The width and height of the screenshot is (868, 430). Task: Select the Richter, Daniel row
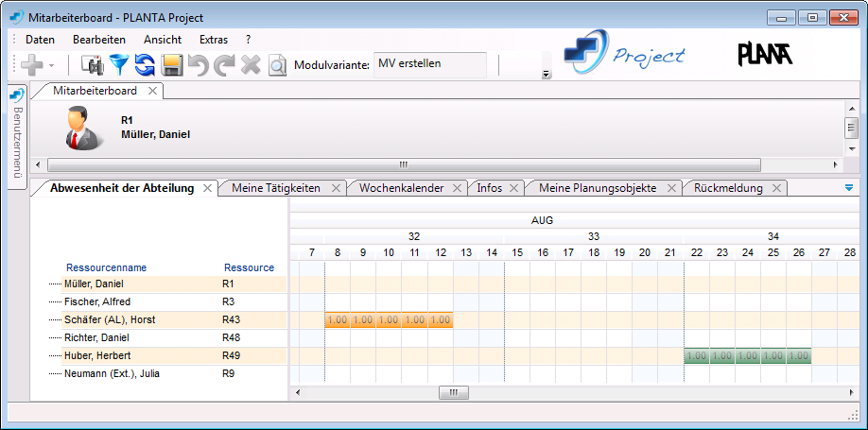[x=174, y=337]
